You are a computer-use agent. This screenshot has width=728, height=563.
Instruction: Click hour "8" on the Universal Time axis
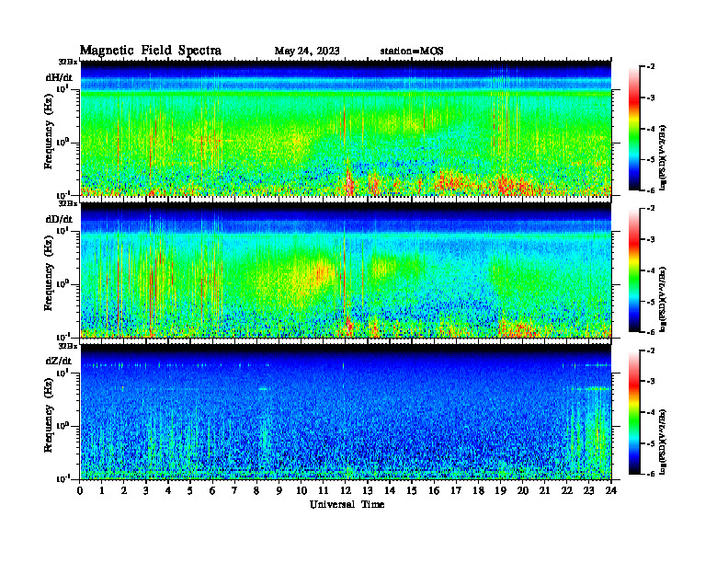click(256, 490)
